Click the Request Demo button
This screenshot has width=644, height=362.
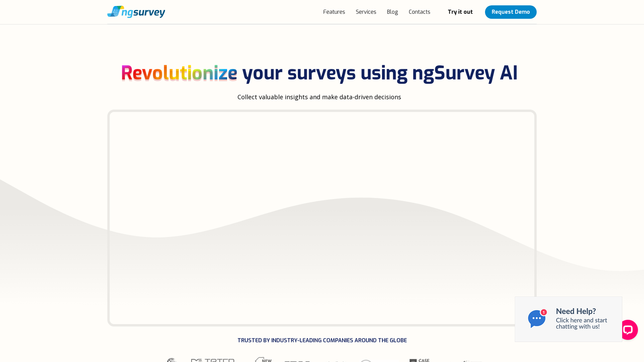(511, 12)
